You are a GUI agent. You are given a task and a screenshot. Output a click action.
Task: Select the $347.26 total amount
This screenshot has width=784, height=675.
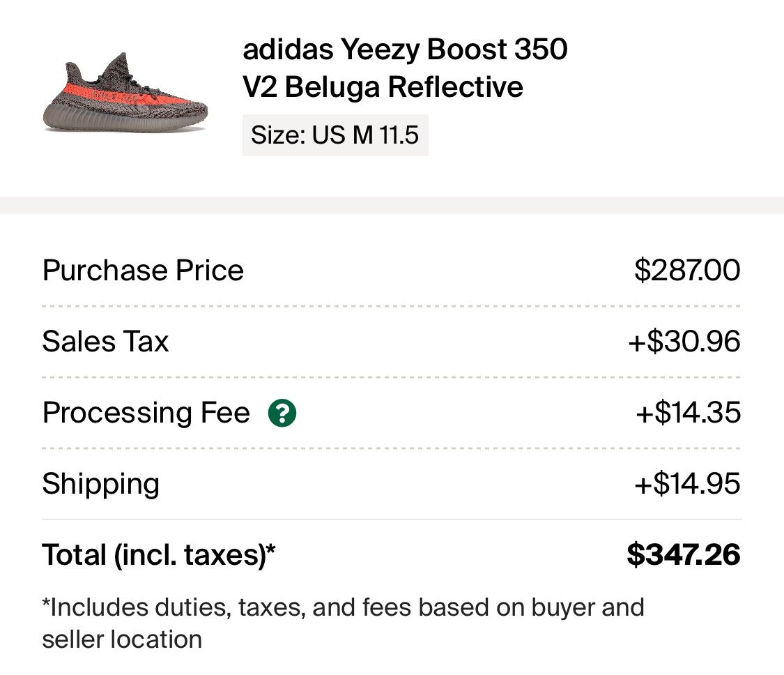[684, 555]
